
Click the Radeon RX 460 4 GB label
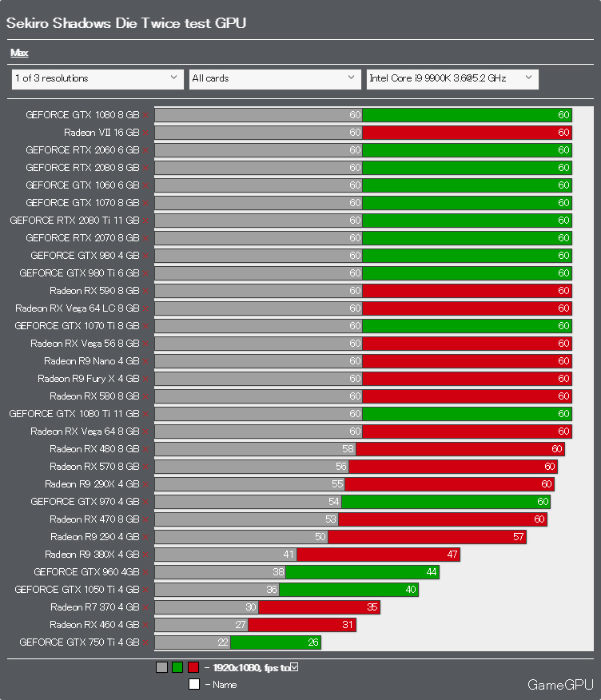pyautogui.click(x=94, y=625)
